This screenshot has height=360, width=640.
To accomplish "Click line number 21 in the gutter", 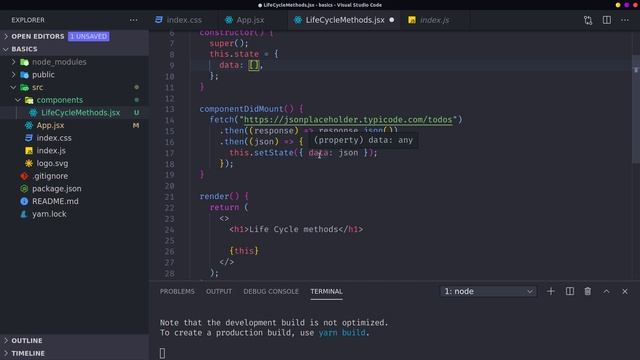I will (169, 196).
